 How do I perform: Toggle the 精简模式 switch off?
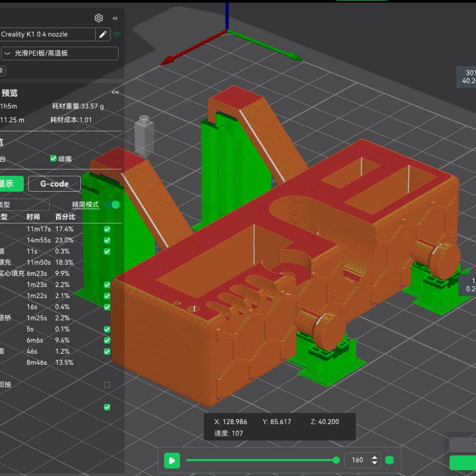[112, 204]
